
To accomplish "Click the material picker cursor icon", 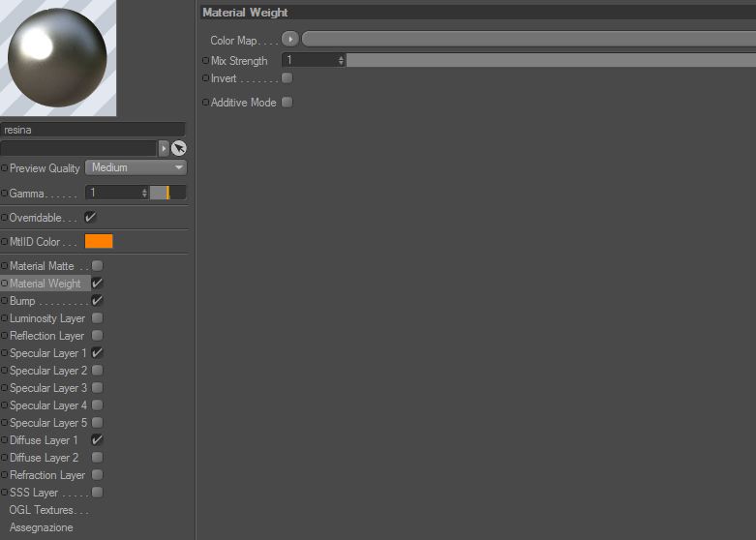I will (179, 148).
